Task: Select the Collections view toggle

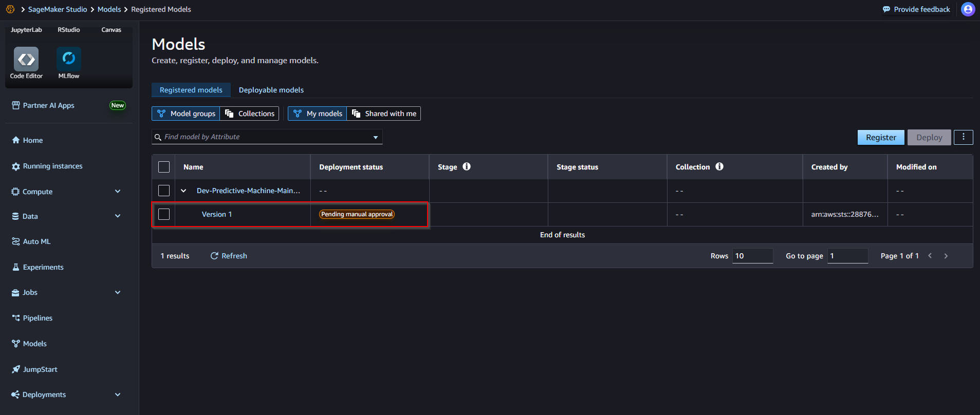Action: (x=249, y=114)
